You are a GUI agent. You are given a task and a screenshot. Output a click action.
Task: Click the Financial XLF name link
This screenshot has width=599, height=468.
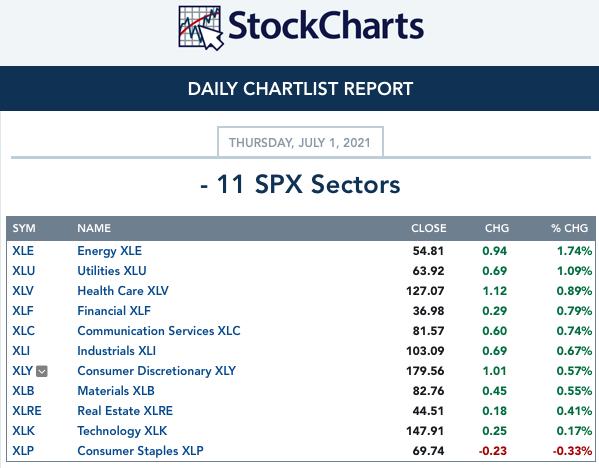click(x=114, y=311)
